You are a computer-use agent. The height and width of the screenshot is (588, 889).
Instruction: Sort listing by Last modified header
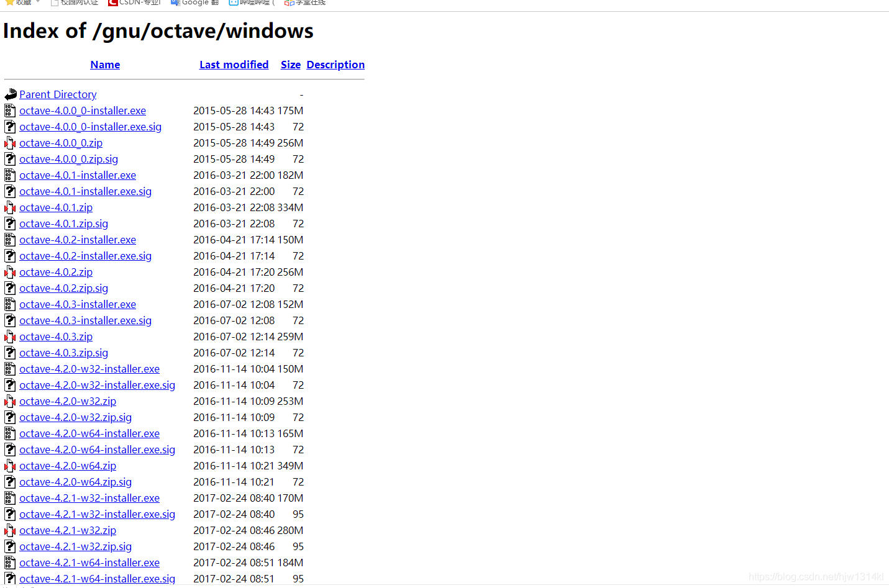click(234, 65)
